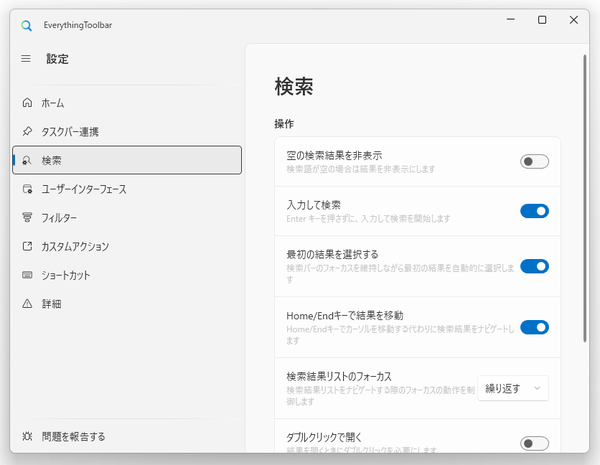This screenshot has height=465, width=600.
Task: Toggle the hamburger navigation menu
Action: point(26,59)
